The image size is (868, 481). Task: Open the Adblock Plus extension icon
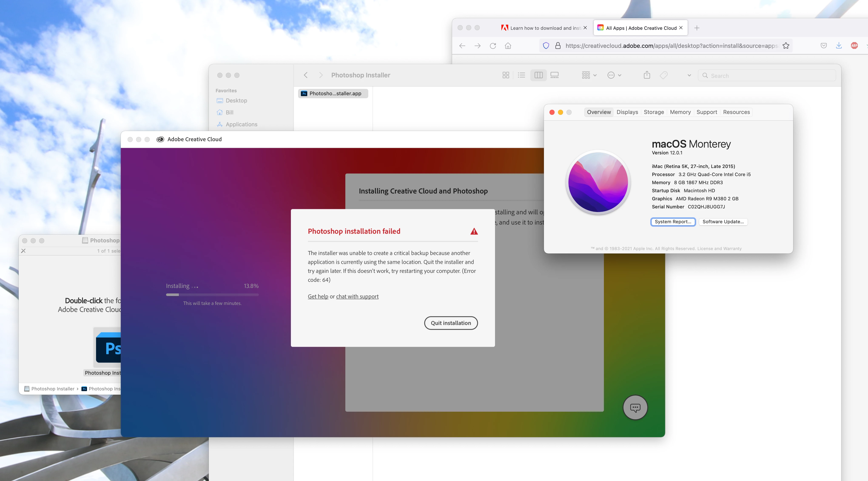854,46
